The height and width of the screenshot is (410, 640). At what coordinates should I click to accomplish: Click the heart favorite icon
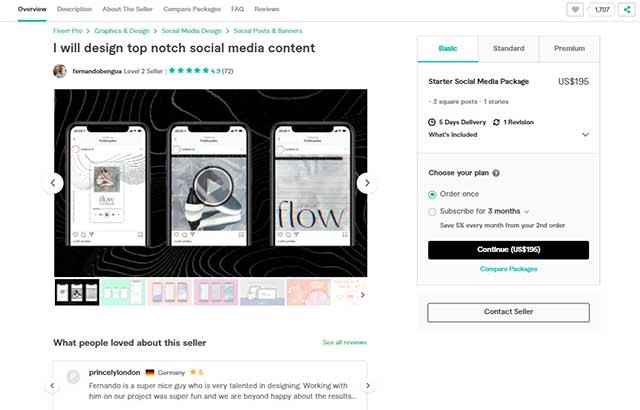coord(575,9)
